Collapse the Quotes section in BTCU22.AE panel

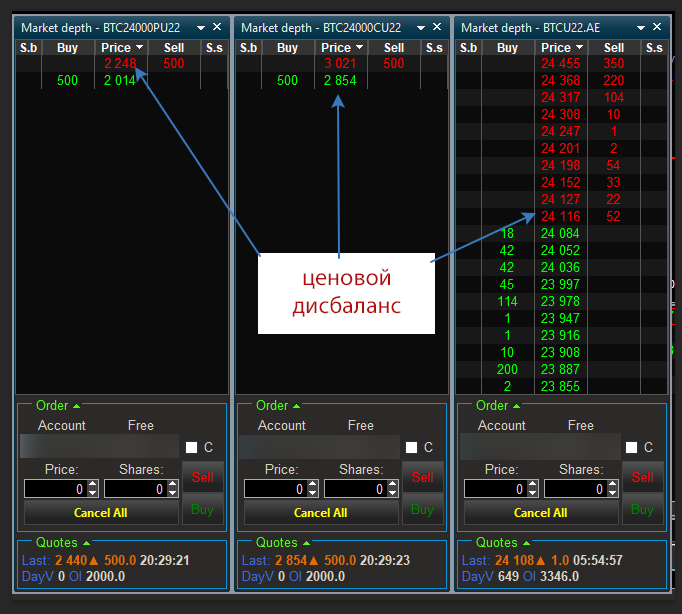coord(526,543)
